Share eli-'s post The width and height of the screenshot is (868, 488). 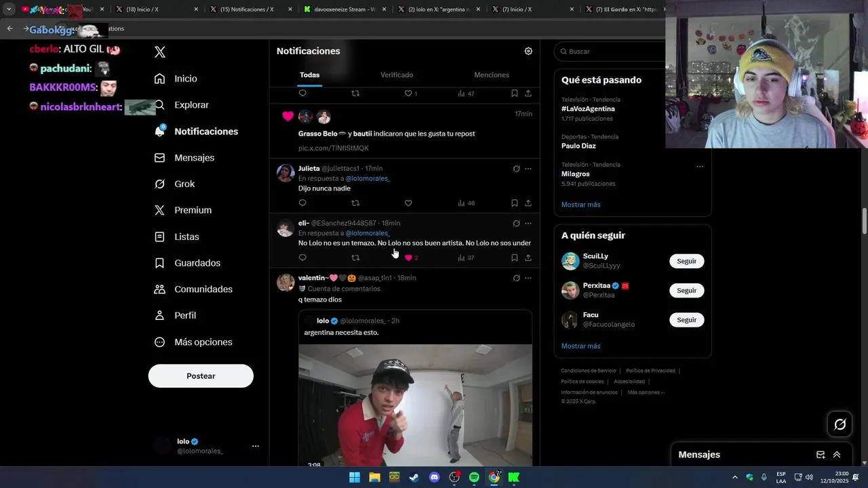point(528,258)
